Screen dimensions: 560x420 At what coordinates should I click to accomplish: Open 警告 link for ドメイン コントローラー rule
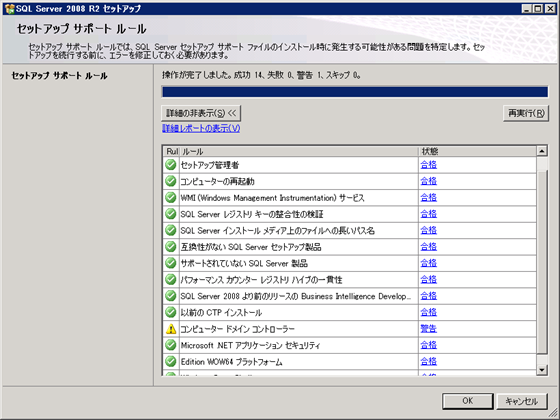tap(429, 329)
